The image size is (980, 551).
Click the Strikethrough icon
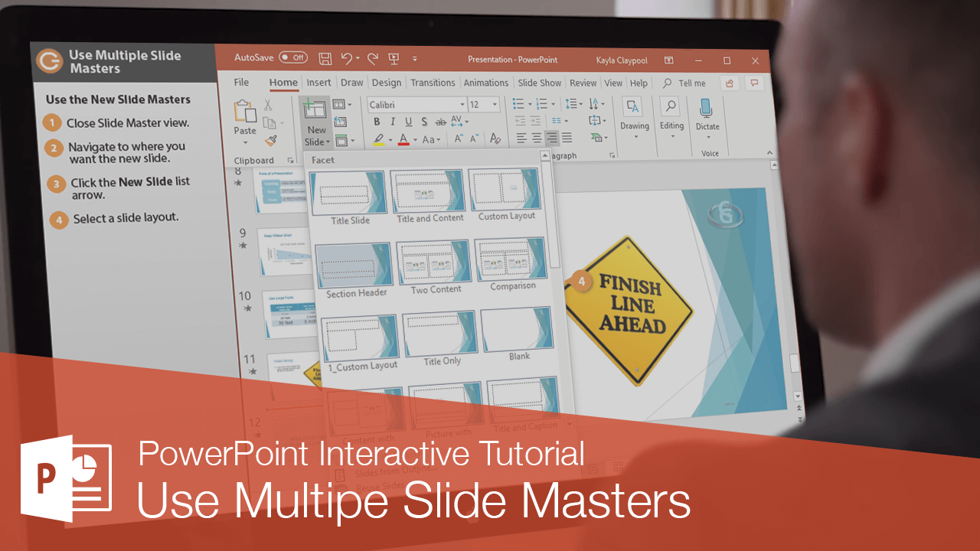click(442, 122)
